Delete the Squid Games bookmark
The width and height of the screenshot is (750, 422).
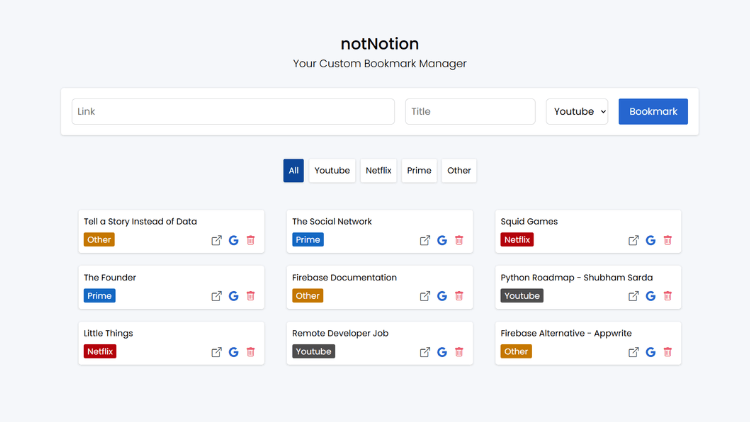(668, 240)
